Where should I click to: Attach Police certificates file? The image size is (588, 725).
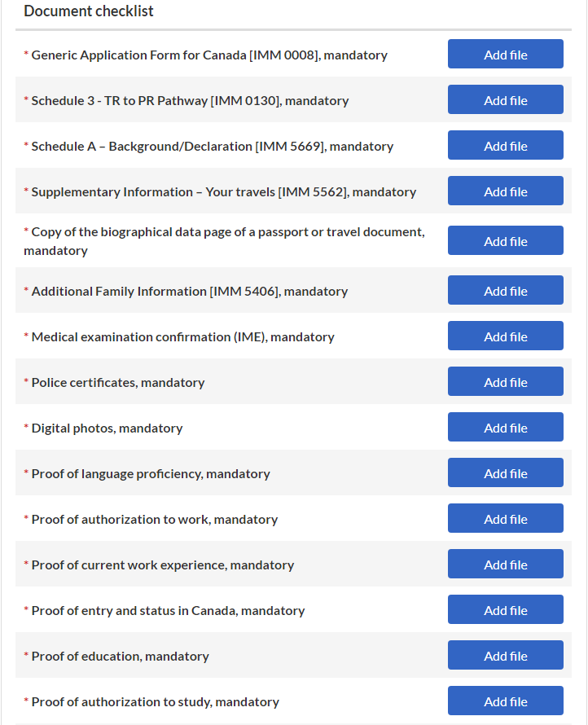coord(505,382)
